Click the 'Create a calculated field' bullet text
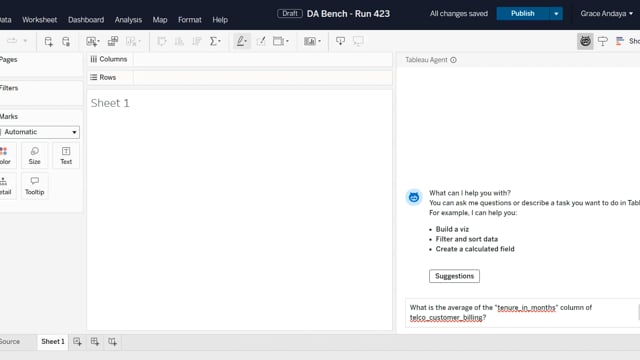640x360 pixels. coord(475,249)
